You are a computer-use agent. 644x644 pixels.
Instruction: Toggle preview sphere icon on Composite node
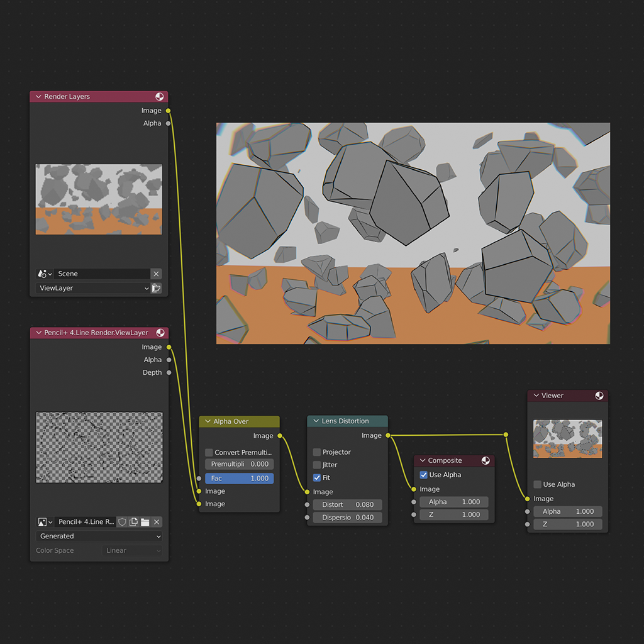click(486, 460)
